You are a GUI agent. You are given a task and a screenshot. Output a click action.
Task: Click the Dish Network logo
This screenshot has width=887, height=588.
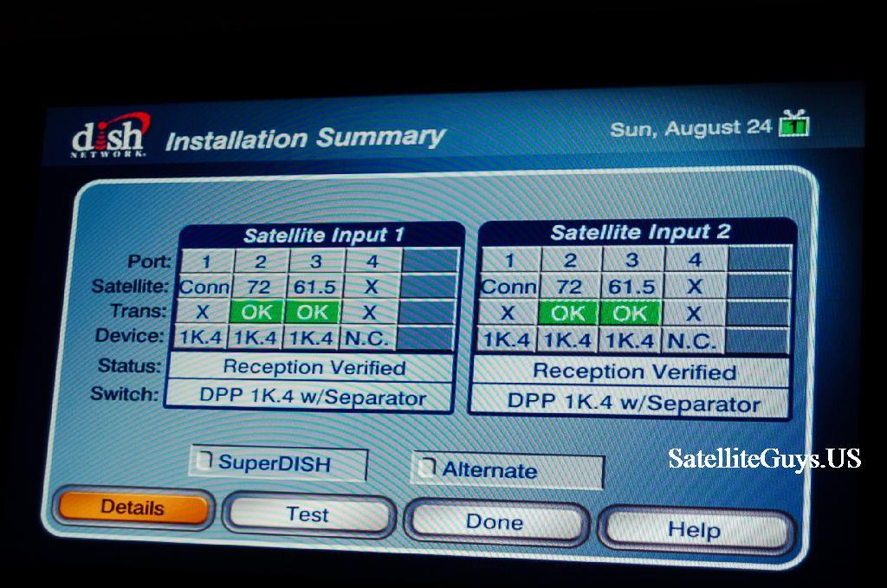coord(110,135)
